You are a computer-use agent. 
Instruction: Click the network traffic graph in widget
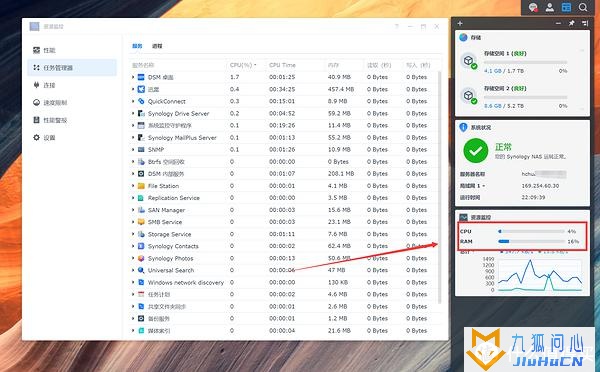(x=540, y=275)
